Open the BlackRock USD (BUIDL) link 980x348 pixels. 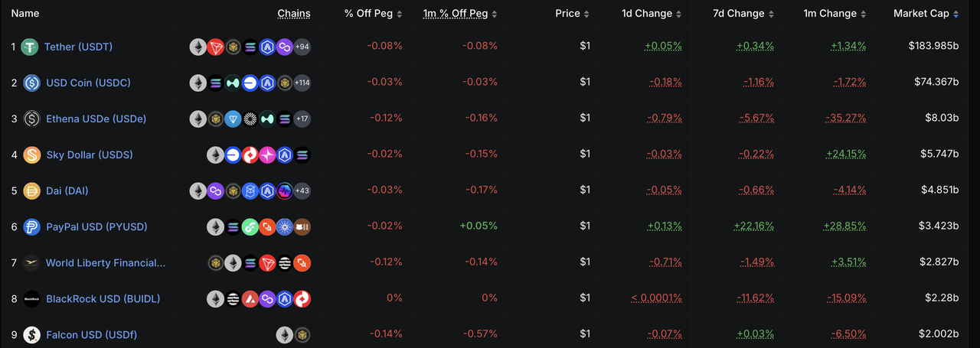click(x=103, y=298)
